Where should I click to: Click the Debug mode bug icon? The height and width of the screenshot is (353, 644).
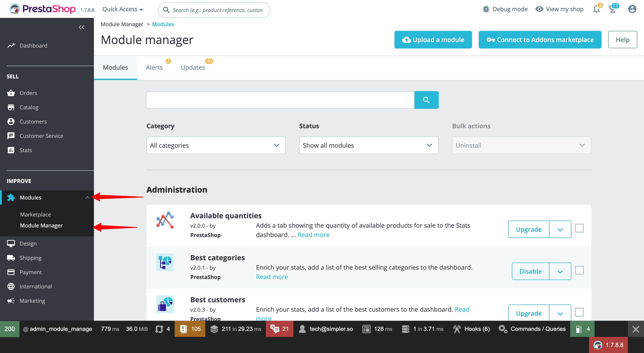pos(486,9)
